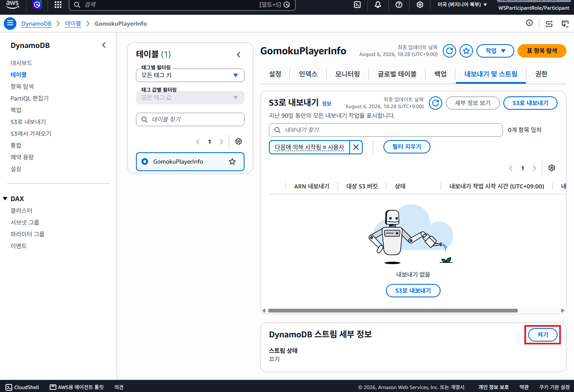The width and height of the screenshot is (574, 392).
Task: Switch to the 백업 tab
Action: pyautogui.click(x=441, y=74)
